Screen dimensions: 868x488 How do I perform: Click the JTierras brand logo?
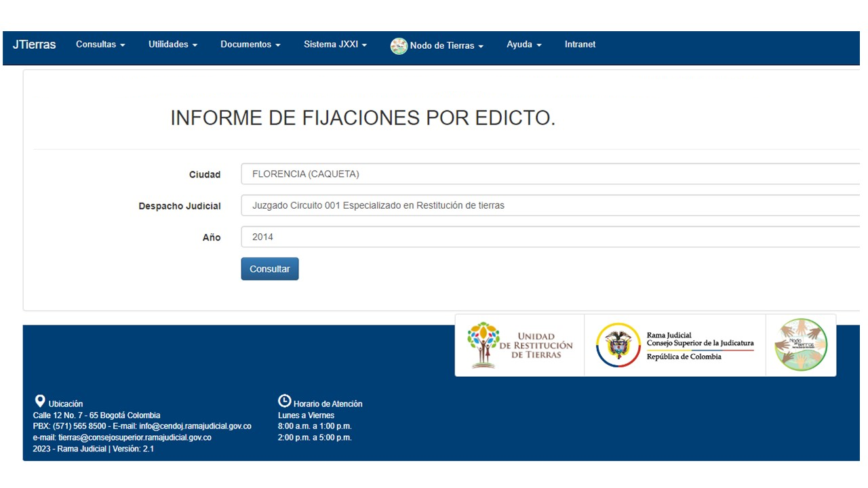click(x=34, y=45)
